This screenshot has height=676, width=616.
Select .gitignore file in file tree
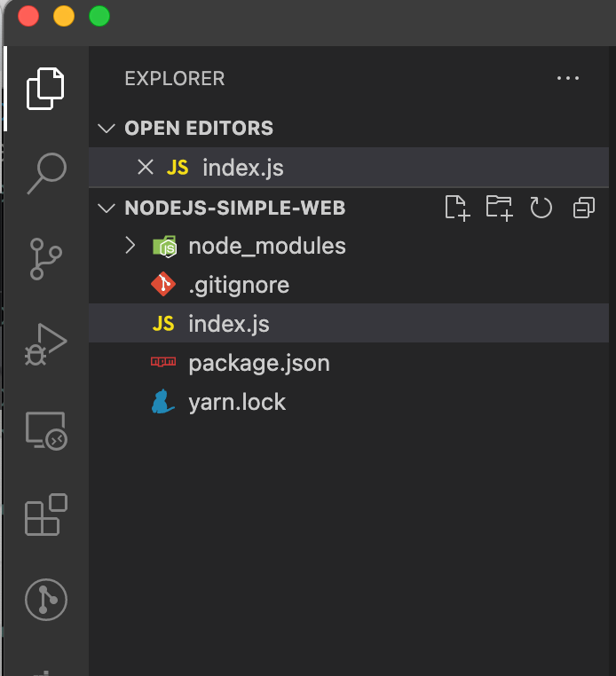pyautogui.click(x=238, y=285)
